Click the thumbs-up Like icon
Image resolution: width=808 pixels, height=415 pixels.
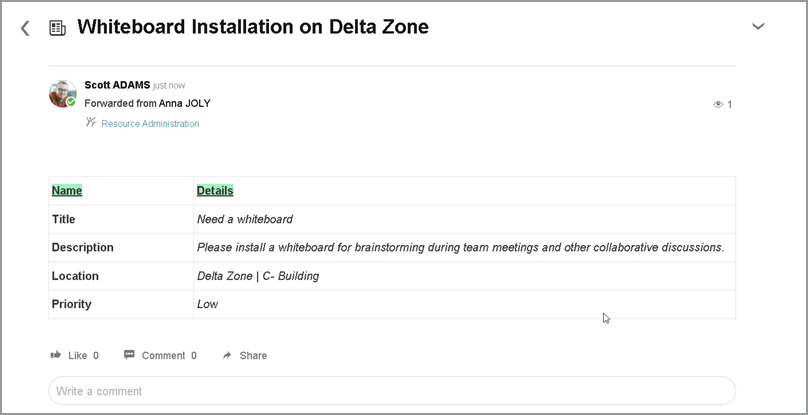(x=55, y=355)
